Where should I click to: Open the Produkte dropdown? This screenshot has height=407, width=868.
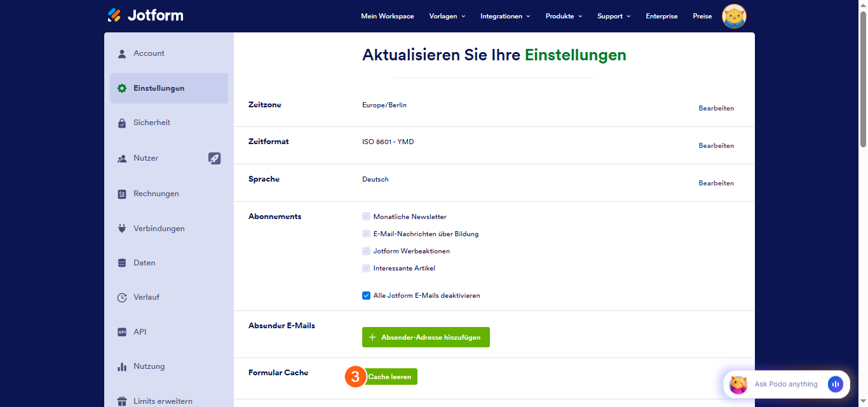point(563,16)
